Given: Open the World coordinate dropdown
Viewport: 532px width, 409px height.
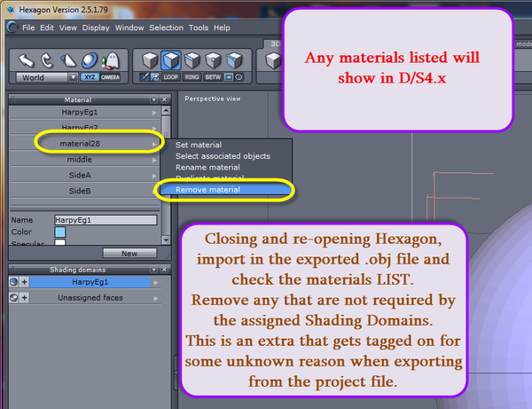Looking at the screenshot, I should [x=73, y=77].
